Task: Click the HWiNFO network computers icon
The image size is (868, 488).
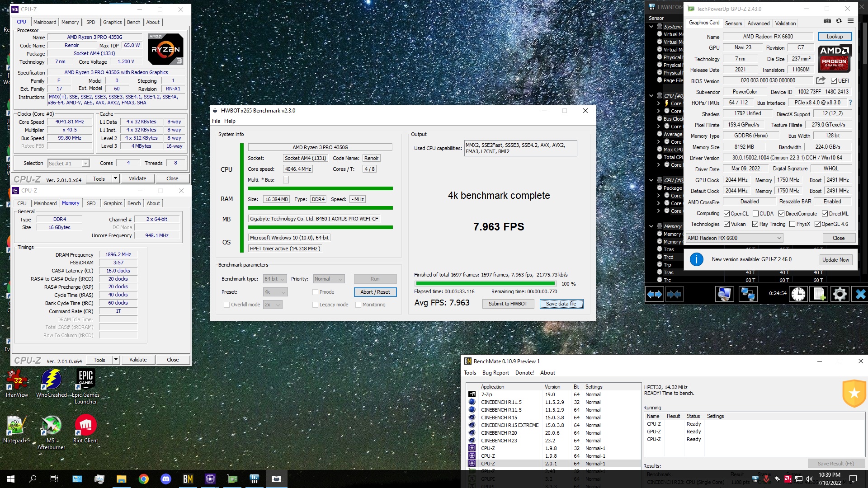Action: tap(747, 294)
